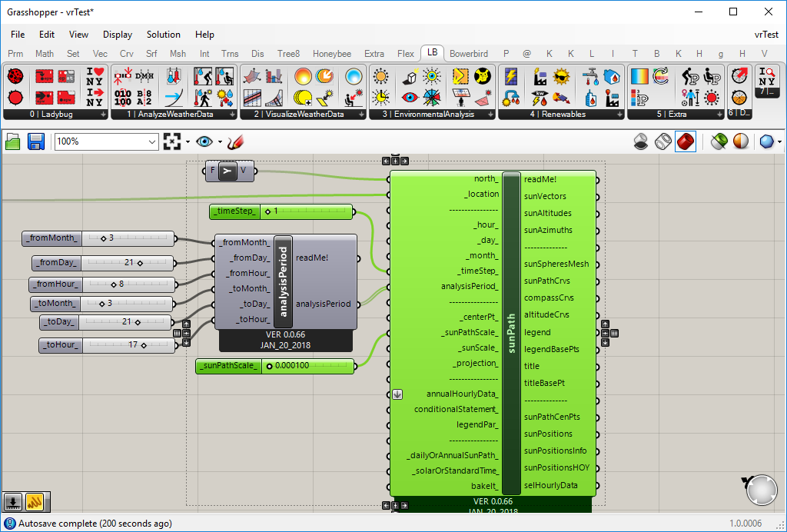Open the Solution menu
787x532 pixels.
click(163, 35)
